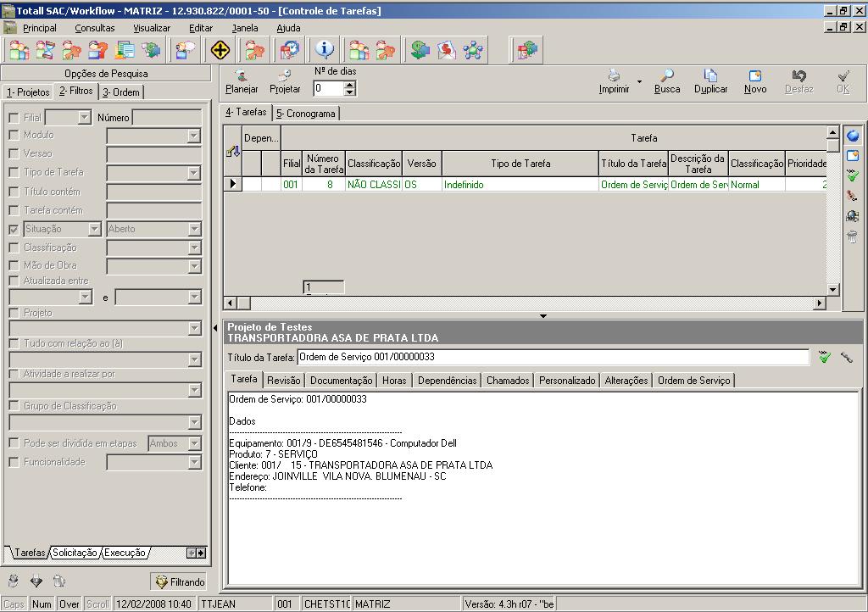Expand the Filial filter dropdown
The height and width of the screenshot is (612, 868).
(84, 117)
